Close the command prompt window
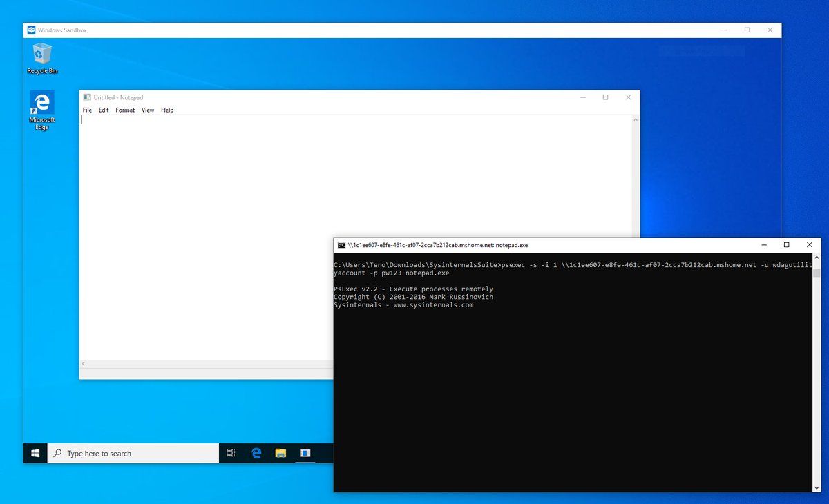The width and height of the screenshot is (829, 504). [x=809, y=245]
